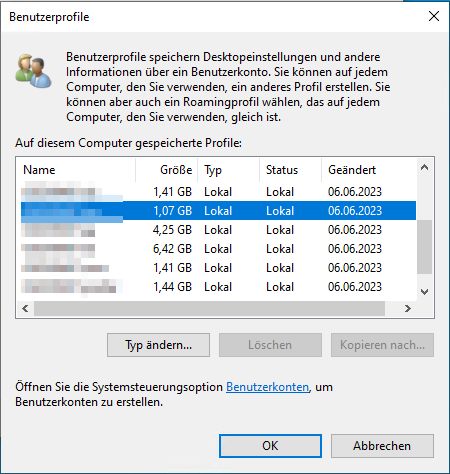Screen dimensions: 450x474
Task: Select the profile sized 6,42 GB
Action: point(218,249)
